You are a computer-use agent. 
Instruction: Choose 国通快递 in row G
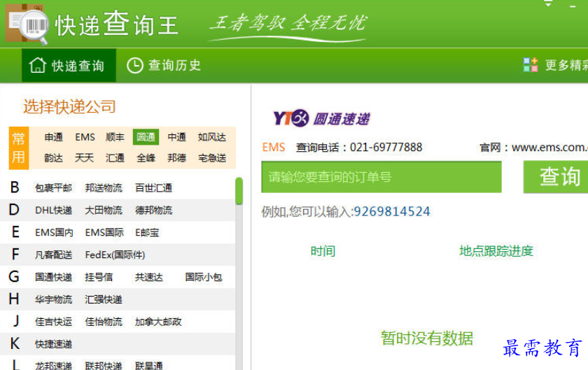pos(54,277)
